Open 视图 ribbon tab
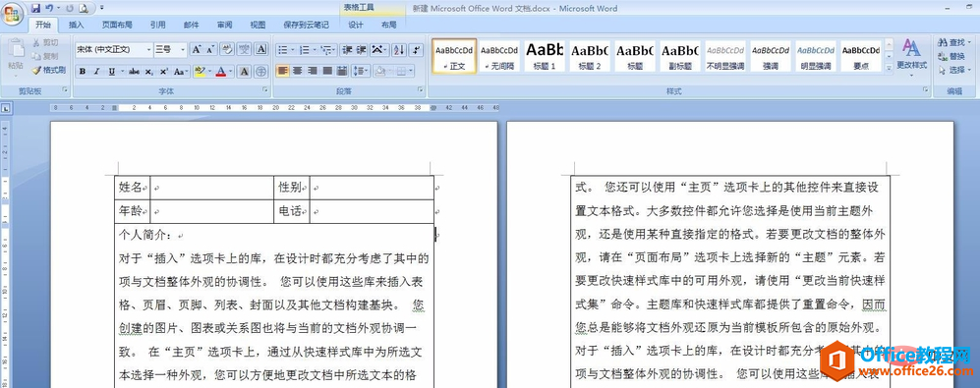This screenshot has width=980, height=388. pos(259,25)
